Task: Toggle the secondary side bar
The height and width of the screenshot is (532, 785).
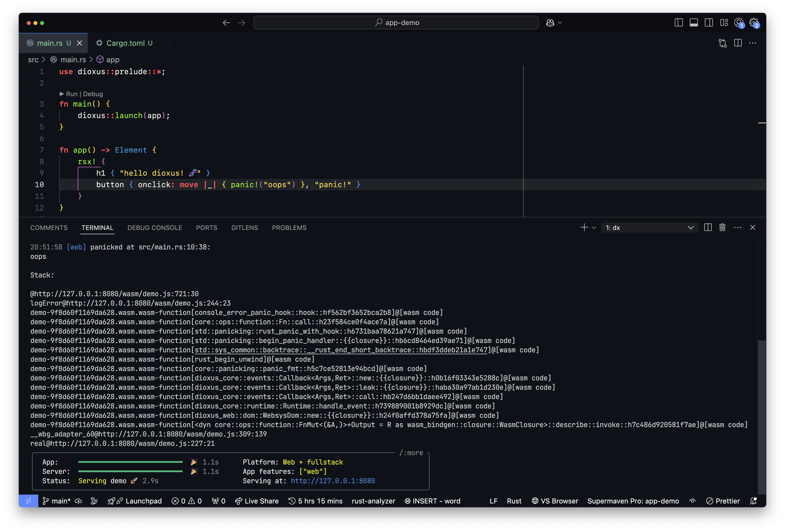Action: (709, 23)
